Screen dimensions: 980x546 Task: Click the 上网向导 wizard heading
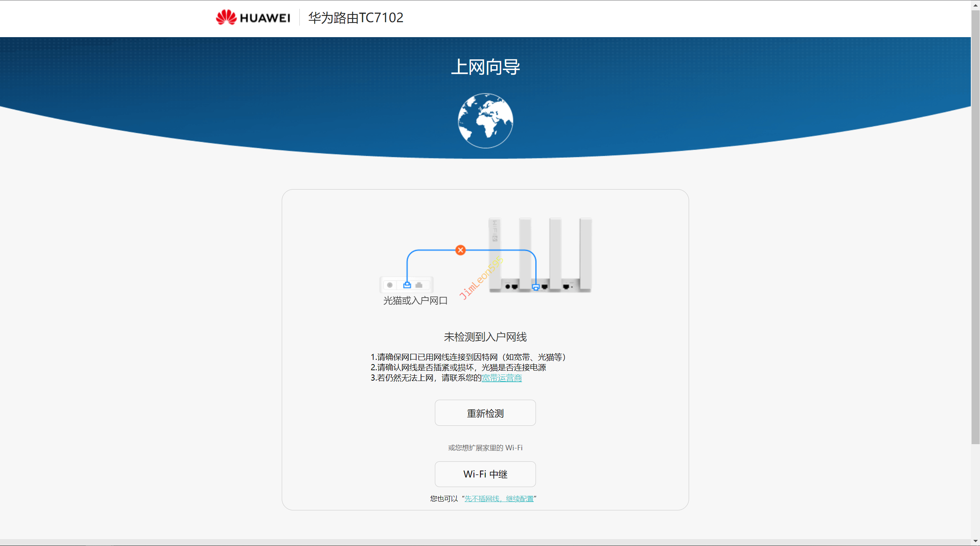[x=485, y=67]
